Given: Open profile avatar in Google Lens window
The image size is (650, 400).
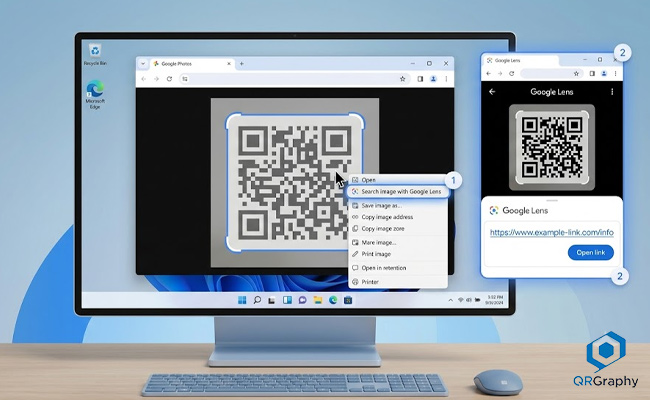Looking at the screenshot, I should point(604,74).
